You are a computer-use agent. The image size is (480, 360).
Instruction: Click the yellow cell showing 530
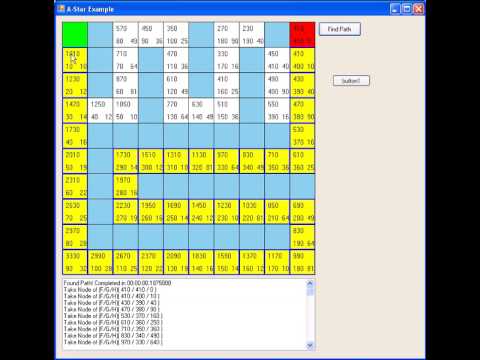(x=302, y=136)
